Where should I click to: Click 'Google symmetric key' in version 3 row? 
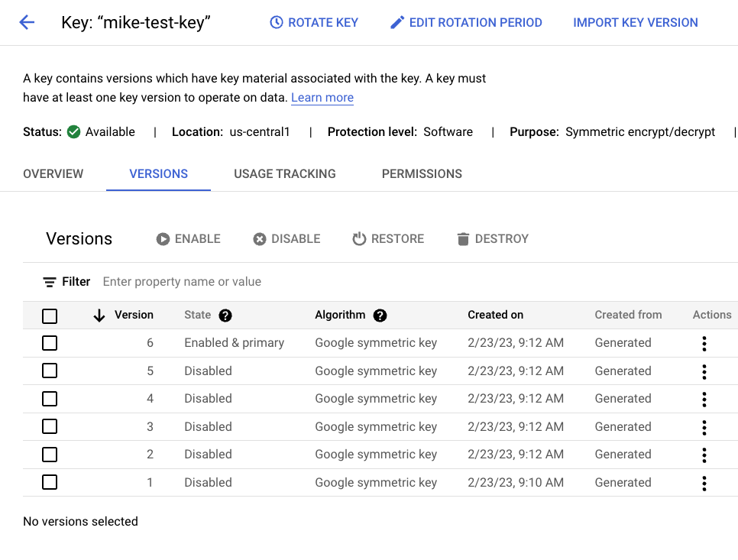coord(376,427)
